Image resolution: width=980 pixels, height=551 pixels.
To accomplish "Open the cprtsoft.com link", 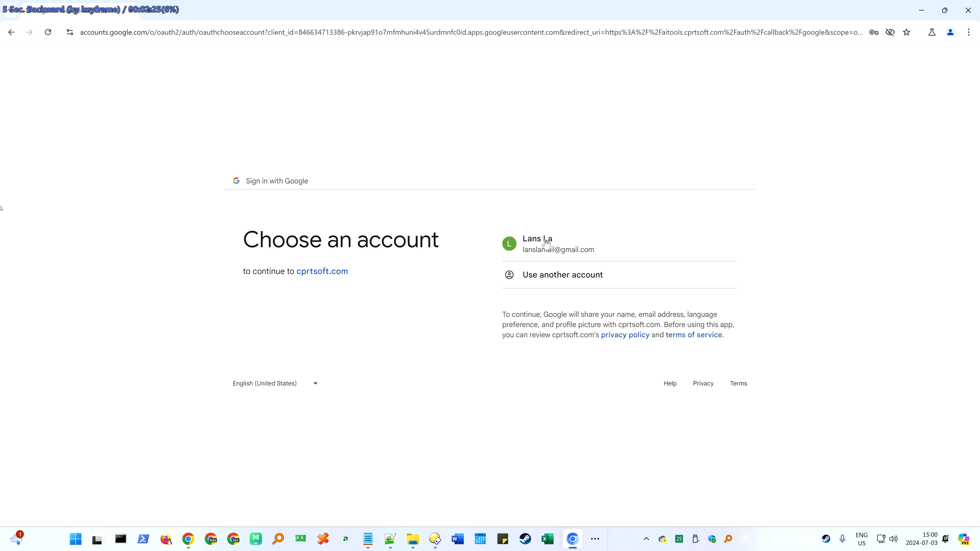I will [x=322, y=271].
